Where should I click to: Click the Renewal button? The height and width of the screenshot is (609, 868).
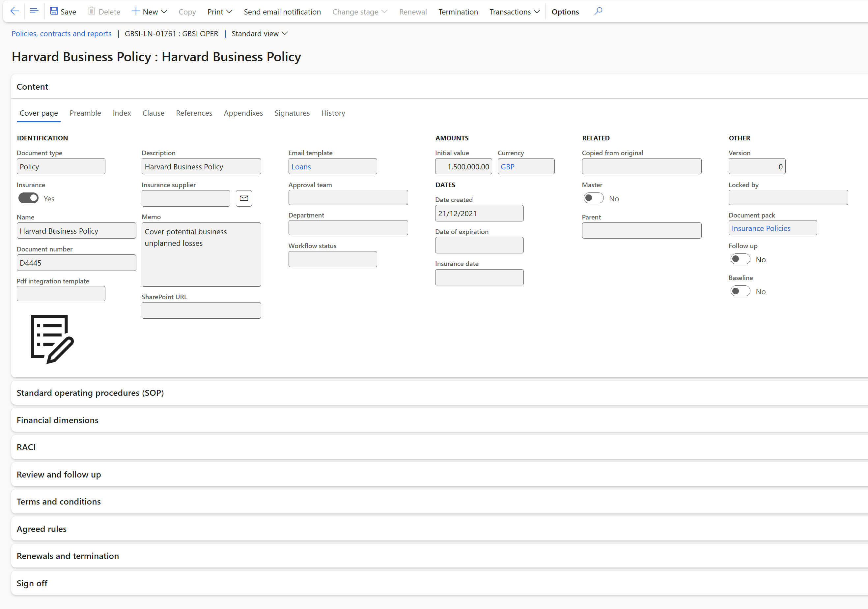point(413,12)
